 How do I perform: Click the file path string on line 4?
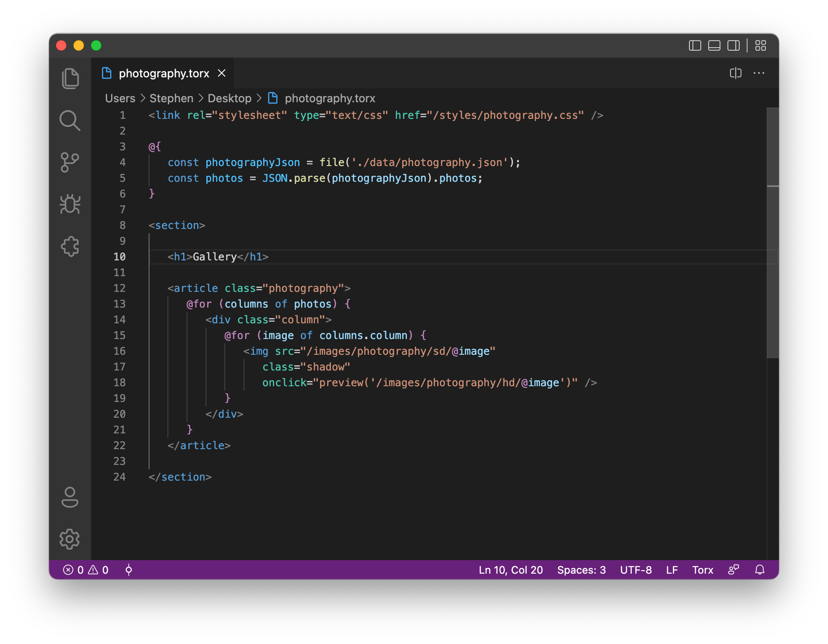430,163
